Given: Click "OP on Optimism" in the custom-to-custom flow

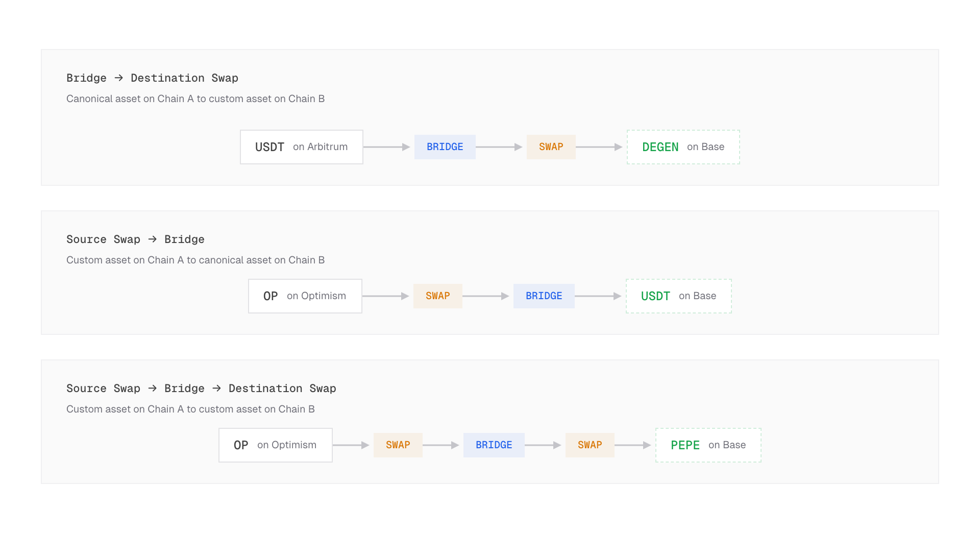Looking at the screenshot, I should (276, 445).
